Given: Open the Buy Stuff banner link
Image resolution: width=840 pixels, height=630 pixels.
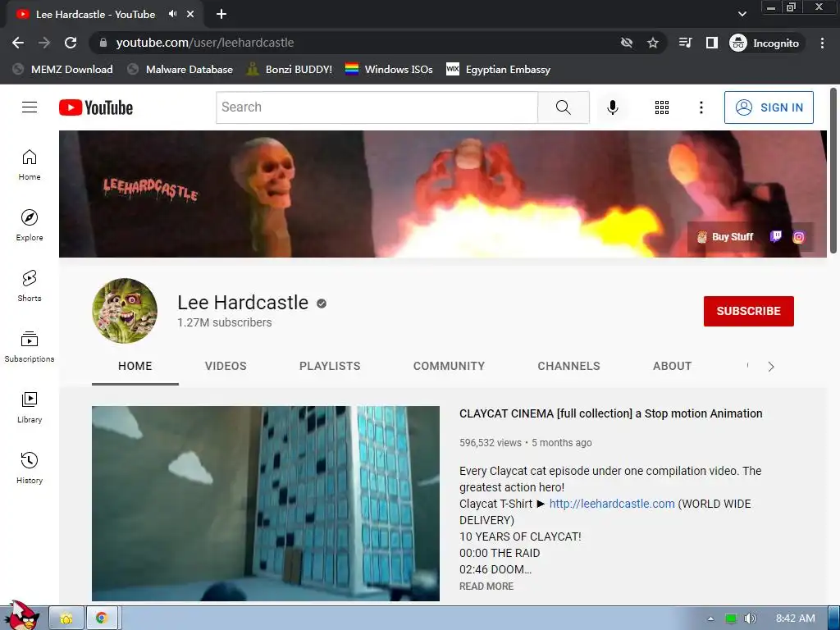Looking at the screenshot, I should pos(725,237).
